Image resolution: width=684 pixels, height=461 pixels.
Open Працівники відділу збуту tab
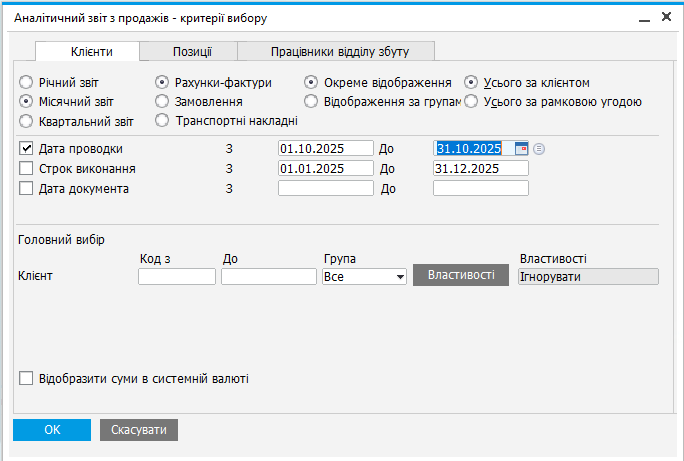(337, 52)
